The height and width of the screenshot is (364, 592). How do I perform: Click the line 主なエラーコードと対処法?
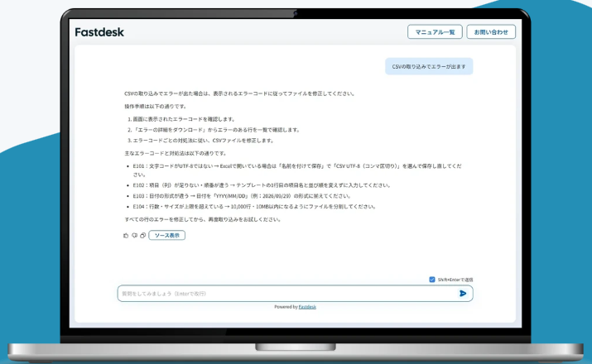[176, 153]
